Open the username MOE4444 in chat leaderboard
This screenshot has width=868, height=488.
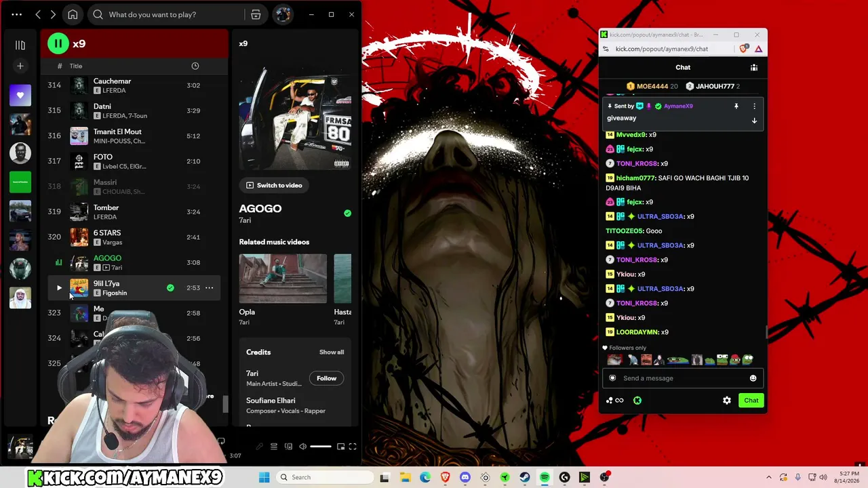pyautogui.click(x=652, y=86)
